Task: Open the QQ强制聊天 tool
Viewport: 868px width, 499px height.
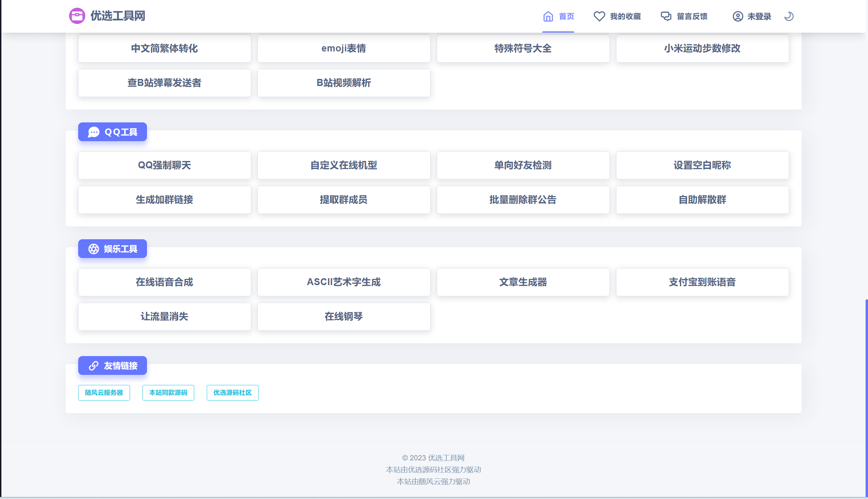Action: click(164, 165)
